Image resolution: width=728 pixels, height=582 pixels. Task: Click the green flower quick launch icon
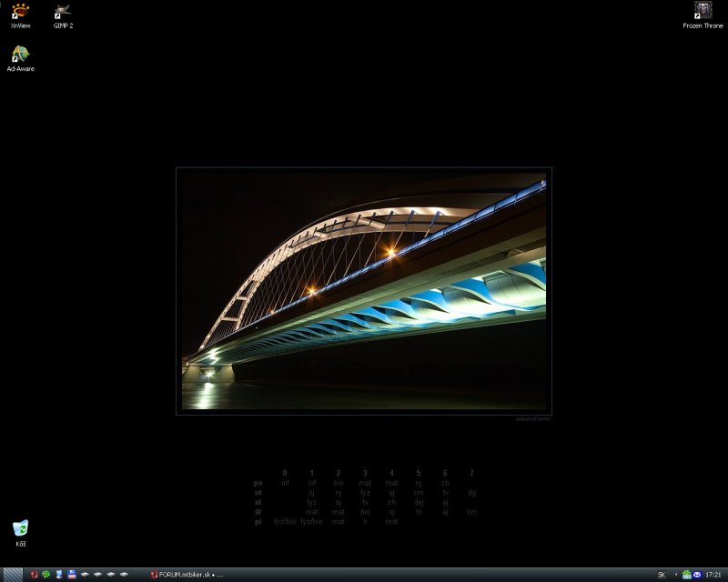tap(45, 575)
